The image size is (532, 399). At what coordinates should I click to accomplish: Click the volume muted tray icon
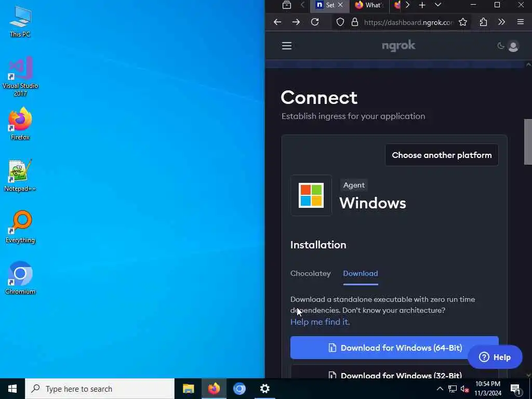465,389
